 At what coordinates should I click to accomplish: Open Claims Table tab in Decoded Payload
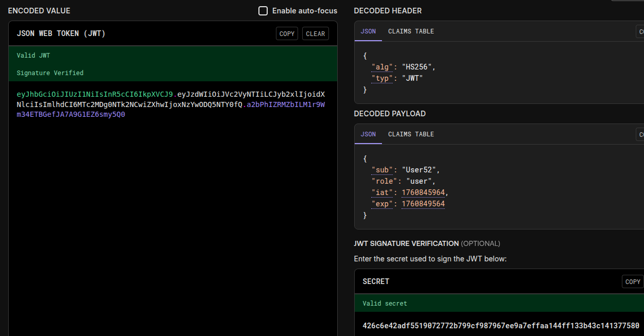[x=411, y=134]
